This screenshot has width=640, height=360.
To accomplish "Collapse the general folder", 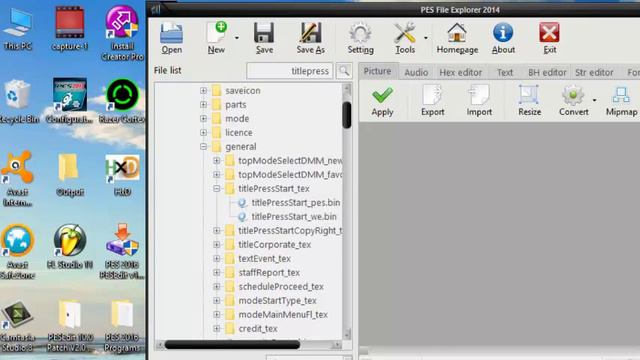I will tap(203, 147).
